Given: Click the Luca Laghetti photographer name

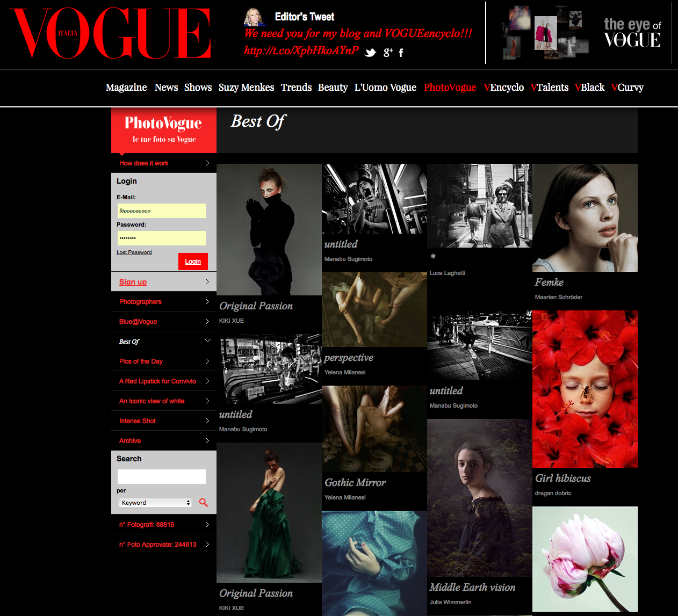Looking at the screenshot, I should (x=447, y=273).
